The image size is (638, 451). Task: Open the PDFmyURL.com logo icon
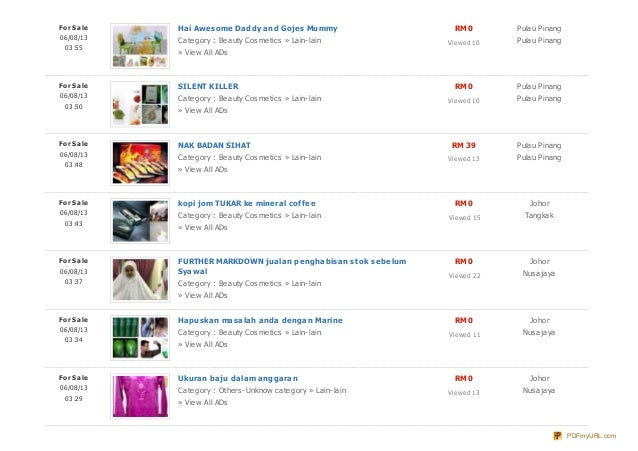(x=557, y=436)
